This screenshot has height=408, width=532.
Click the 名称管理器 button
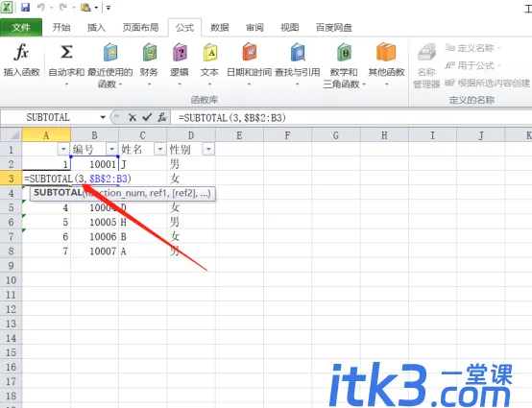(x=426, y=65)
